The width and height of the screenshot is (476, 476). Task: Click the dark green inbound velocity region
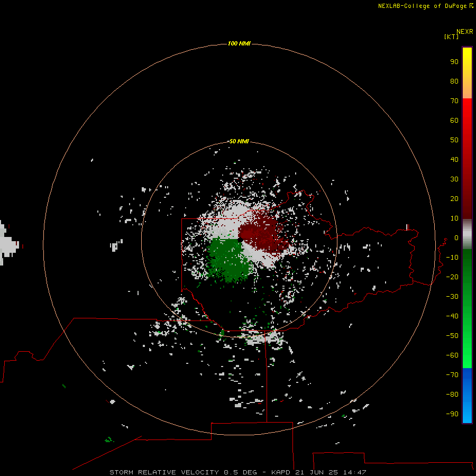pos(229,260)
